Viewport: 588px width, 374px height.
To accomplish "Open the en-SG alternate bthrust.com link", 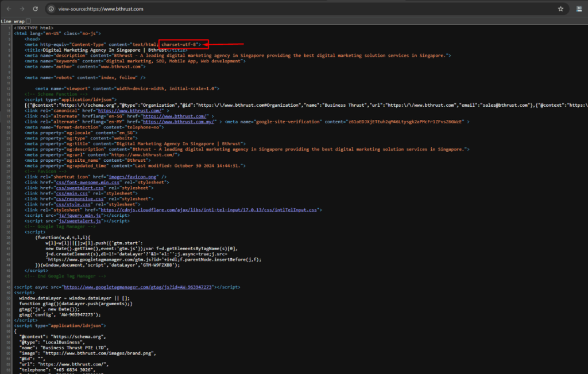I will pyautogui.click(x=176, y=116).
